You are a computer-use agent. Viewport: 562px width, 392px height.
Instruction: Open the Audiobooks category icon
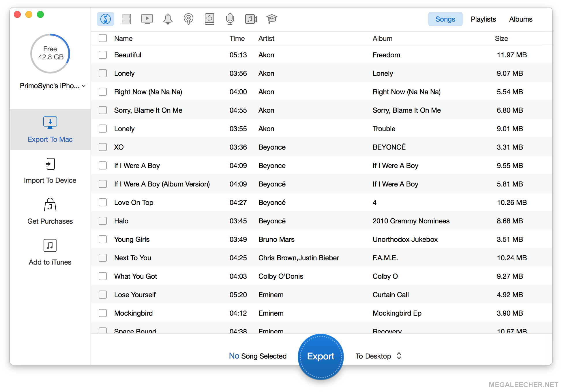tap(209, 19)
